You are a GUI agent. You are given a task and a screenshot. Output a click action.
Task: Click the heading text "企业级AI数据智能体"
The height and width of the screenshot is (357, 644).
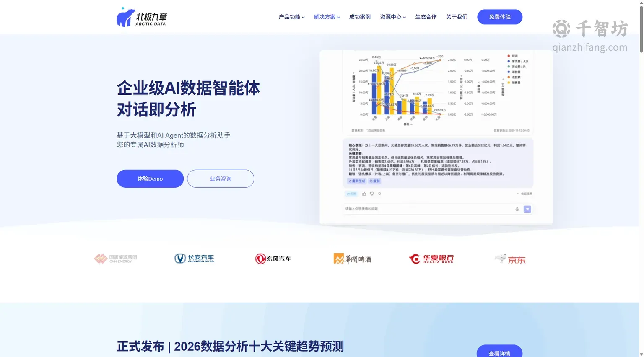(188, 88)
